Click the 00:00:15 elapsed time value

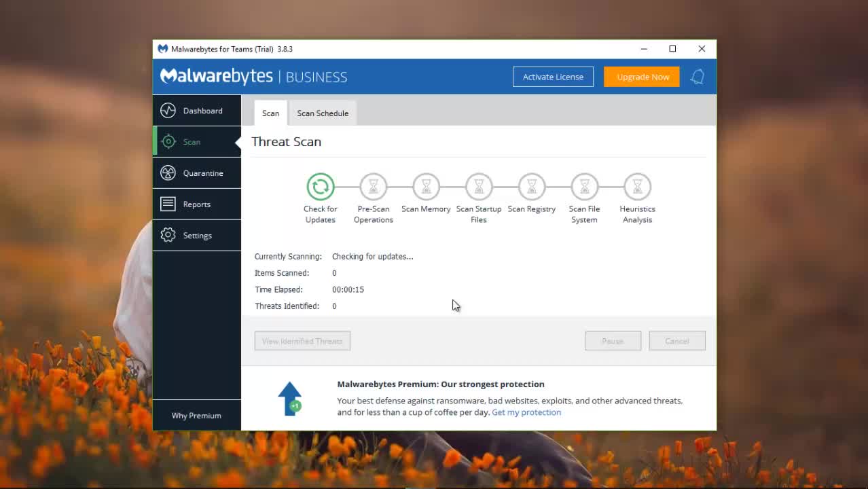point(348,289)
